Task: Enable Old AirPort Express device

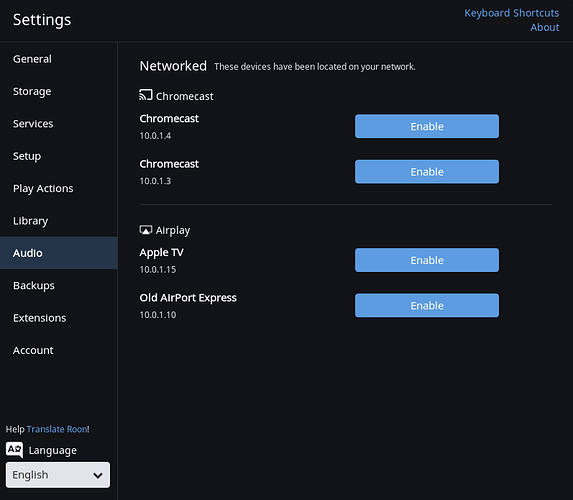Action: 427,305
